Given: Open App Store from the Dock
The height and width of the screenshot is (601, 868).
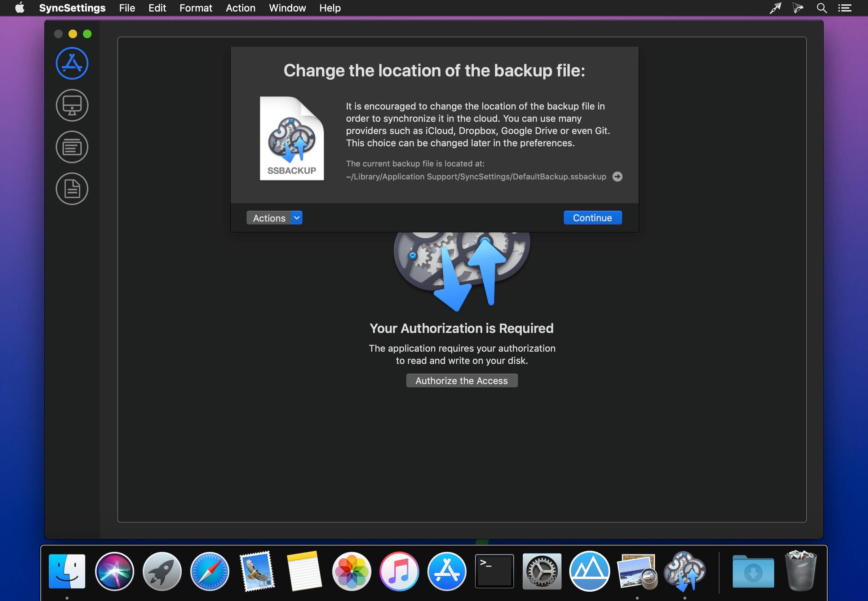Looking at the screenshot, I should (x=447, y=570).
